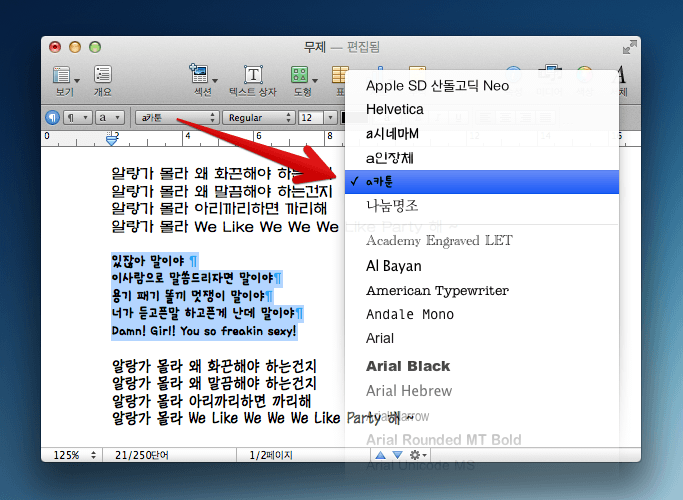Expand the 도형 dropdown arrow
The height and width of the screenshot is (500, 683).
click(x=315, y=81)
